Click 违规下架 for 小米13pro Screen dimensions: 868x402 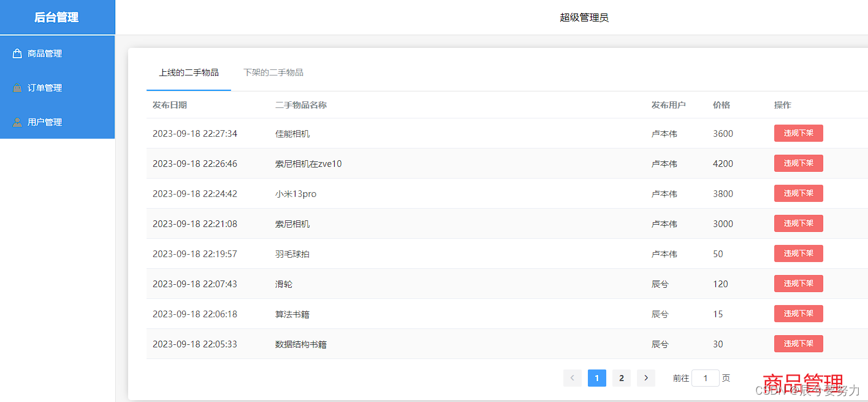[x=798, y=193]
